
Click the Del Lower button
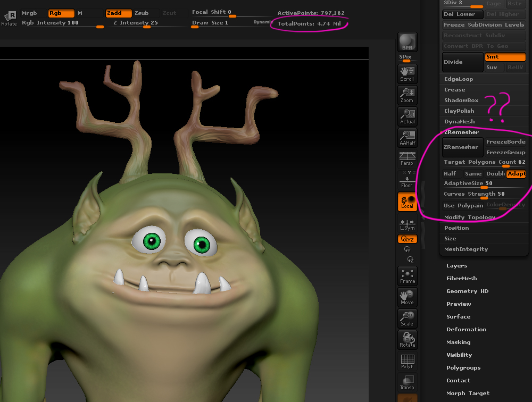(x=462, y=14)
